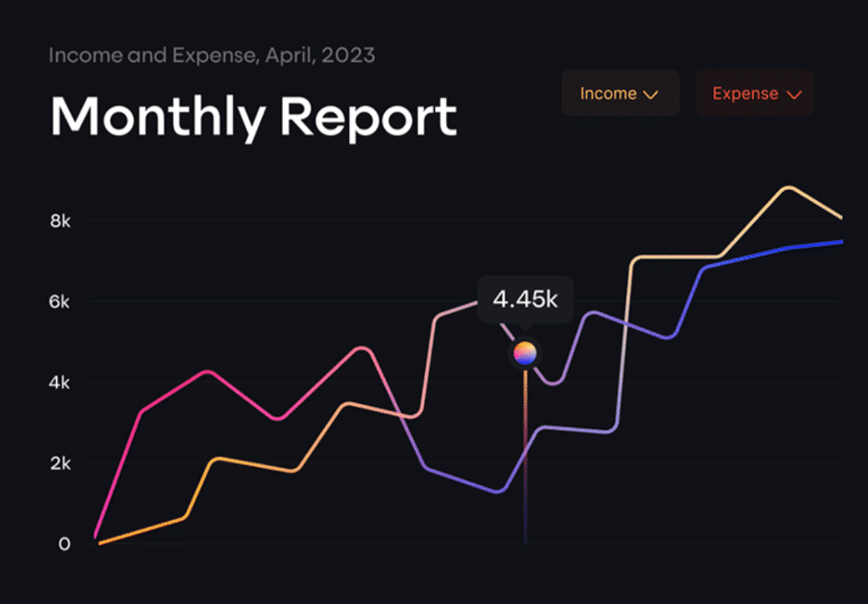868x604 pixels.
Task: Click the 8k axis label
Action: point(60,221)
